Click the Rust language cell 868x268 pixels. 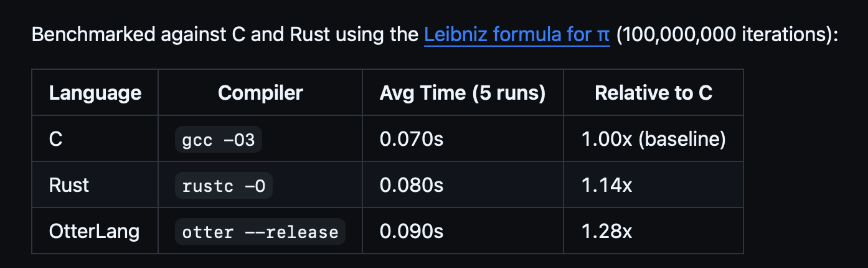click(x=95, y=185)
